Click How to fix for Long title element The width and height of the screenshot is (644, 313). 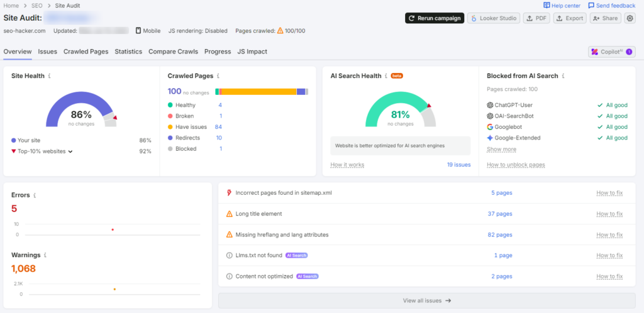pos(609,214)
